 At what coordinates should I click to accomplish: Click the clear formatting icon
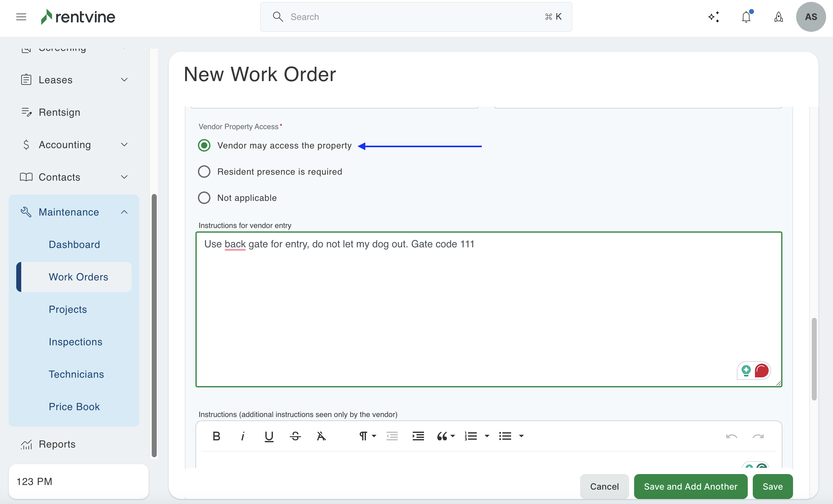(x=321, y=436)
